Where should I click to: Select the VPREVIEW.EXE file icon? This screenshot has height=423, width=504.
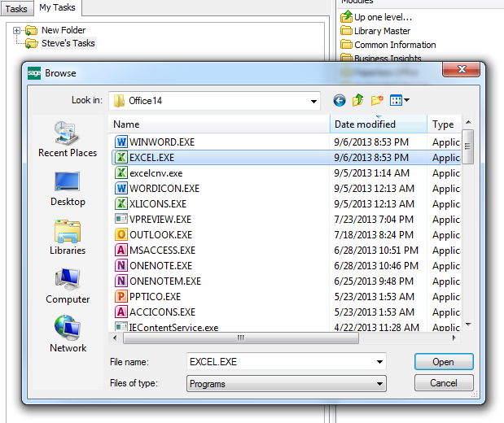click(121, 219)
